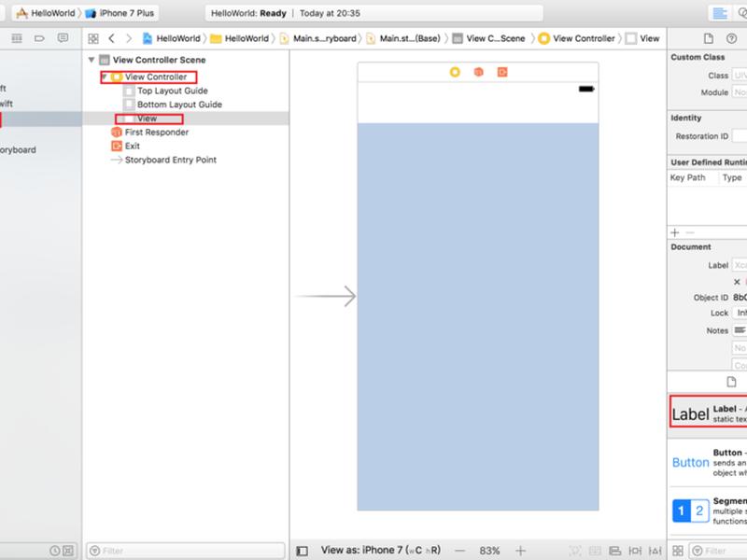The image size is (747, 560).
Task: Switch the library to icon grid view
Action: (678, 551)
